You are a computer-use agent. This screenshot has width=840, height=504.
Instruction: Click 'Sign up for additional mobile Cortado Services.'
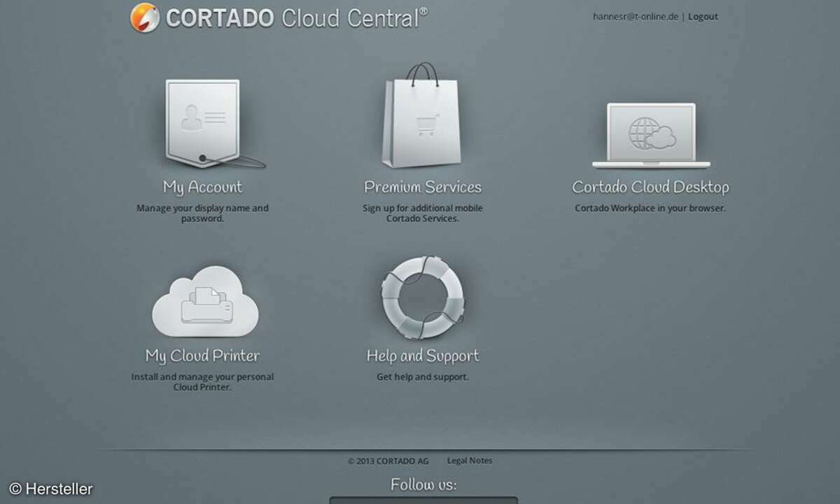pyautogui.click(x=423, y=213)
